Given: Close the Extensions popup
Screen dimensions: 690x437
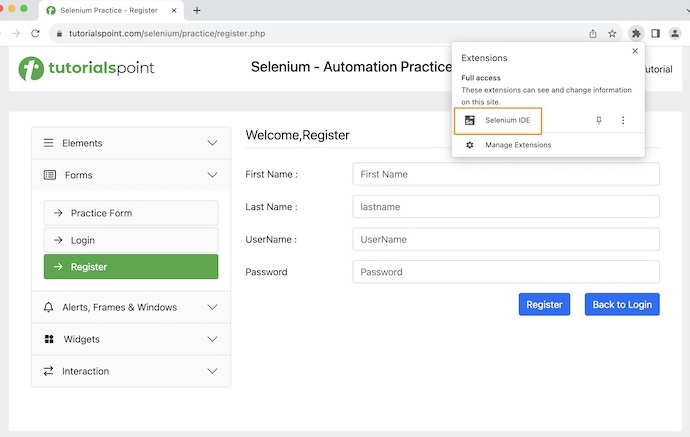Looking at the screenshot, I should [635, 51].
